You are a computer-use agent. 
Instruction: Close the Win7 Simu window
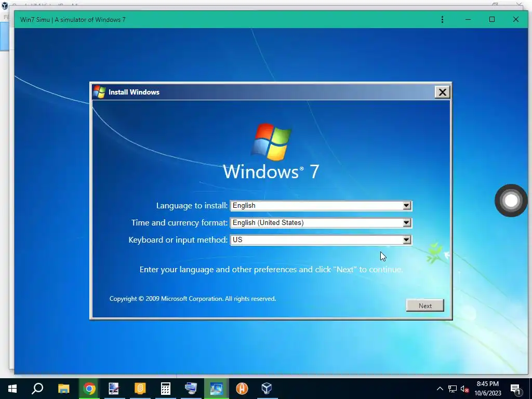point(516,20)
